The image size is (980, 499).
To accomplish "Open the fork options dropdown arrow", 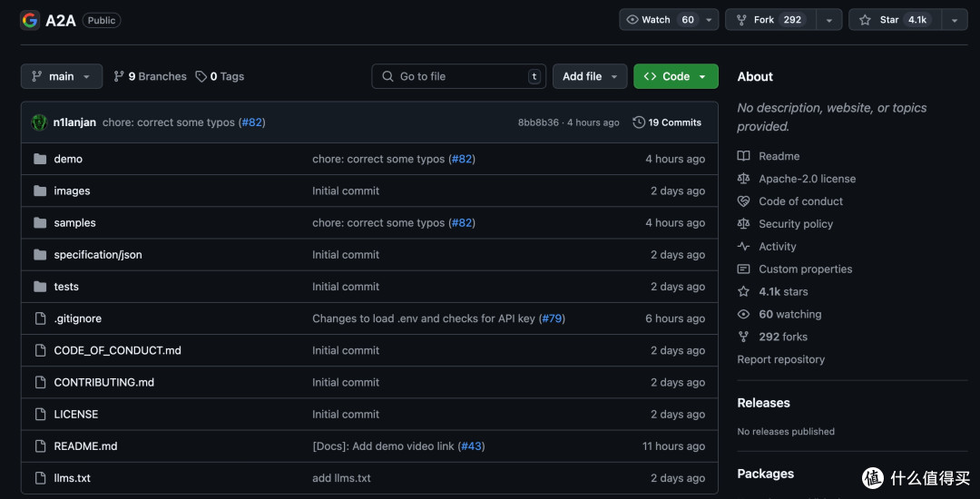I will [x=828, y=20].
